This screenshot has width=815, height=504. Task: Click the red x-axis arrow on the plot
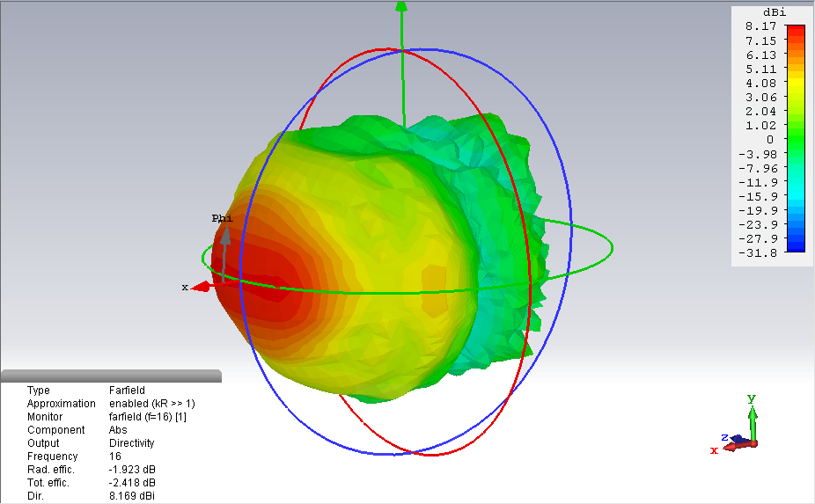(x=201, y=286)
